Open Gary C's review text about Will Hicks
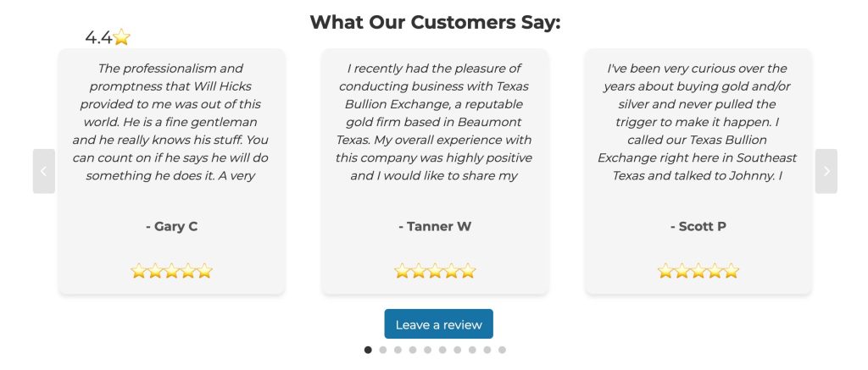 (x=171, y=122)
